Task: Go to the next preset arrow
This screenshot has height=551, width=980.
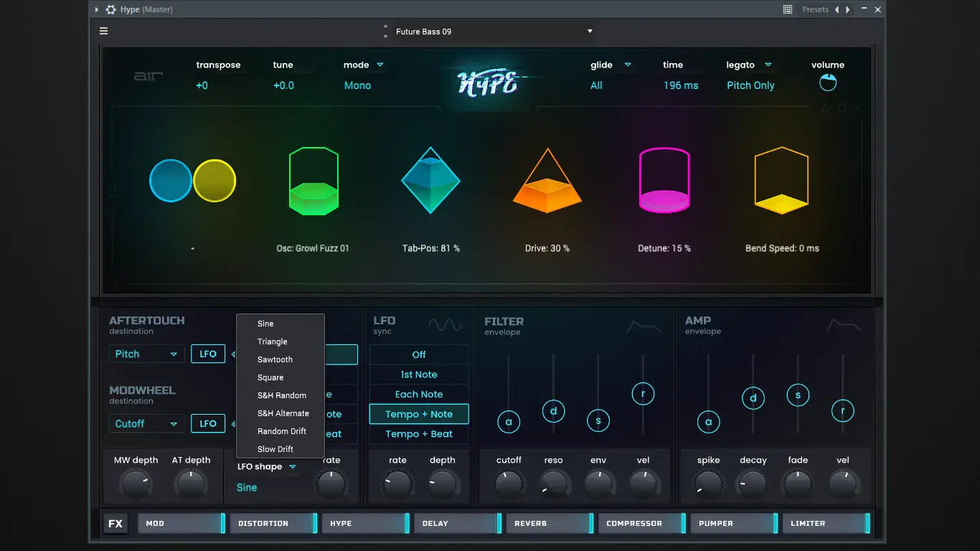Action: [x=848, y=9]
